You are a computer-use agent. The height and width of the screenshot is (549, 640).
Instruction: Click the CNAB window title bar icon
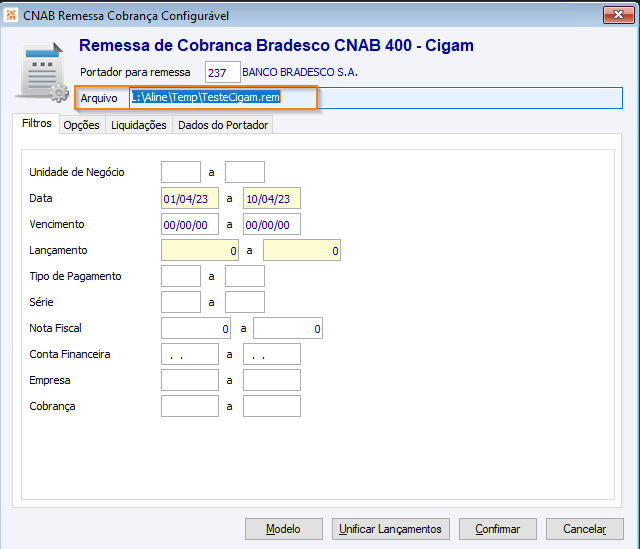11,15
